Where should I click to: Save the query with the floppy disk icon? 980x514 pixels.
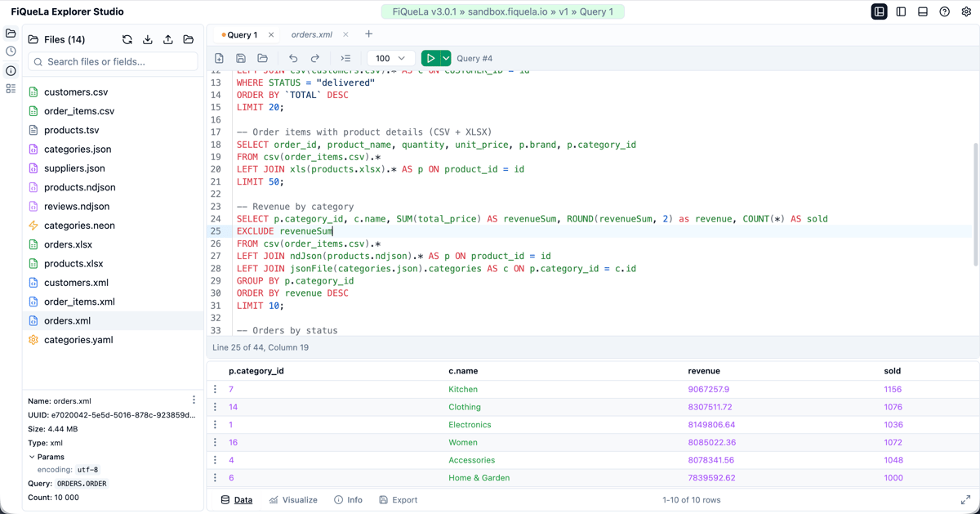point(241,59)
